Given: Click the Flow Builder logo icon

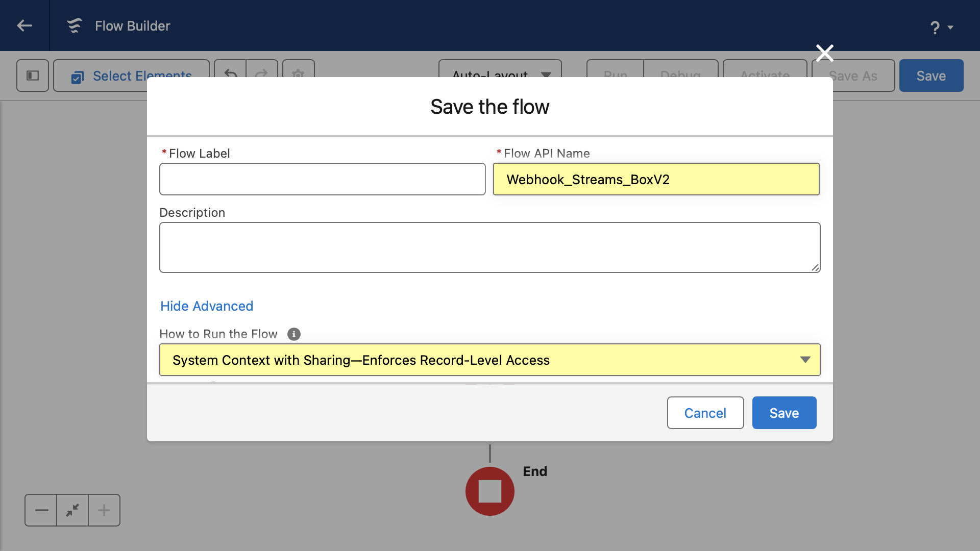Looking at the screenshot, I should [75, 26].
